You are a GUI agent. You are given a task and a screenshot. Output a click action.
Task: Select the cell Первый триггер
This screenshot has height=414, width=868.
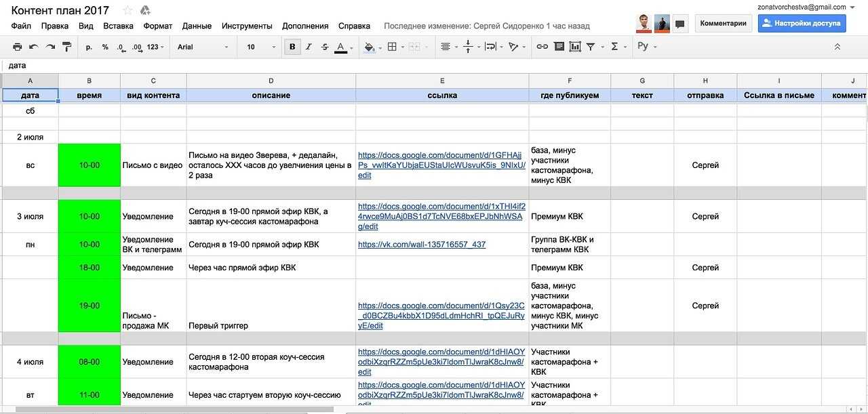click(x=271, y=306)
